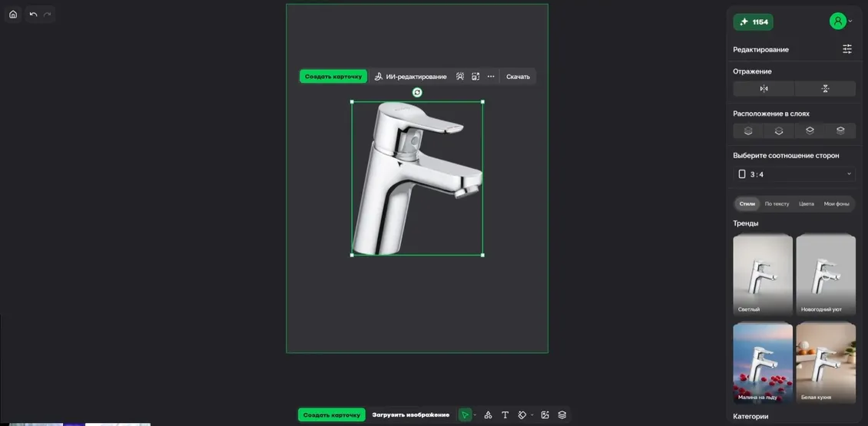Click Загрузить изображение button

[411, 415]
